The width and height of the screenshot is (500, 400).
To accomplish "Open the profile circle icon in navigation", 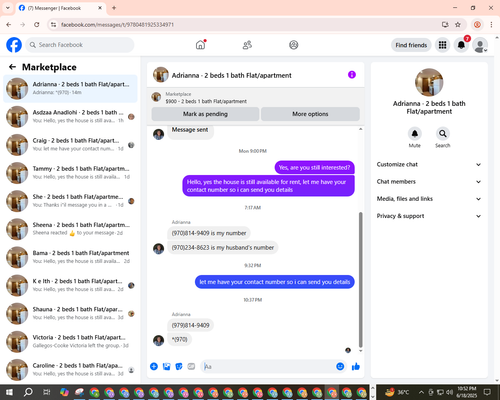I will tap(294, 45).
